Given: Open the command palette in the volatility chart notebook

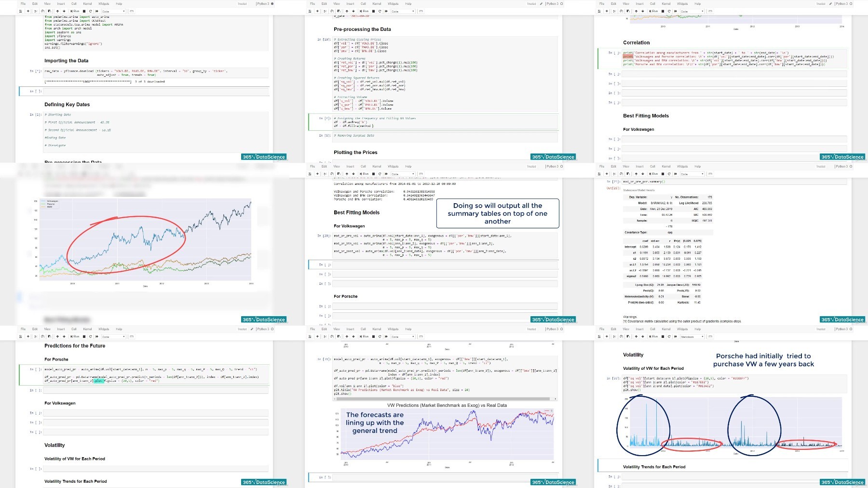Looking at the screenshot, I should click(x=710, y=336).
